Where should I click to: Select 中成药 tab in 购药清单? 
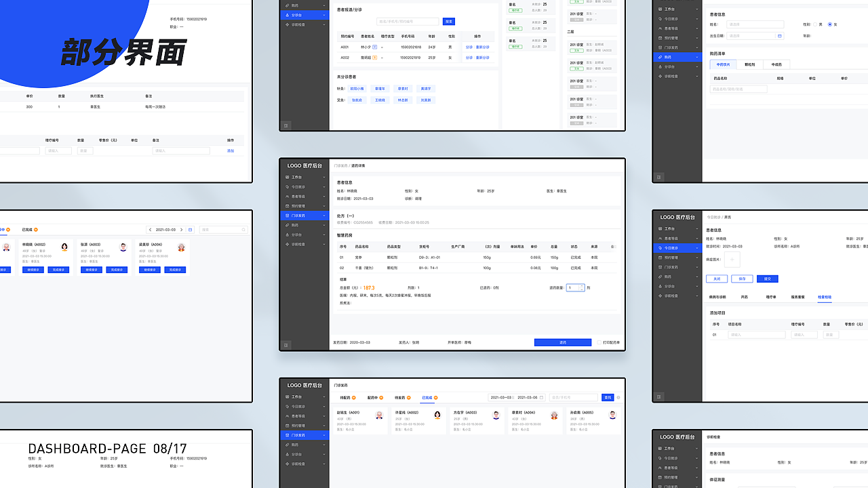point(776,64)
